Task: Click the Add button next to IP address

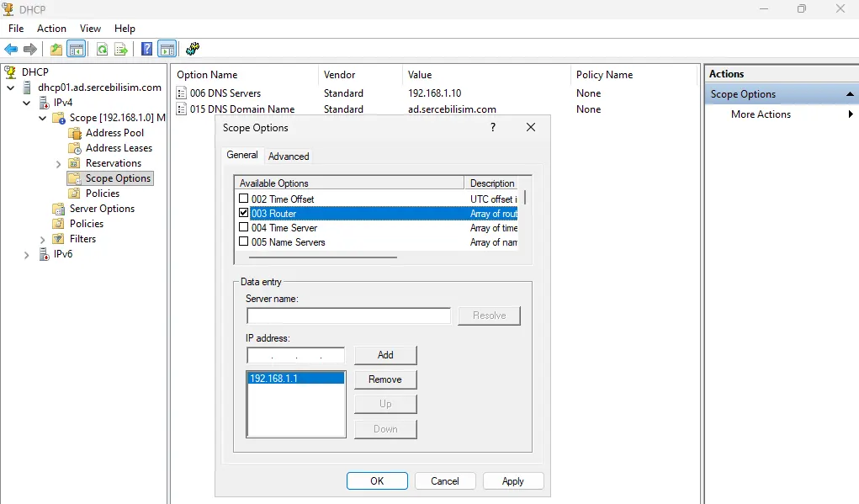Action: tap(385, 355)
